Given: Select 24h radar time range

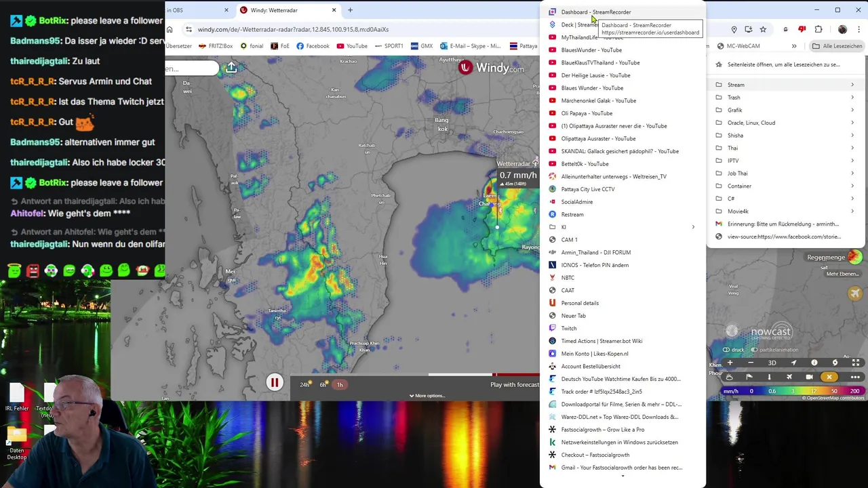Looking at the screenshot, I should pos(304,384).
